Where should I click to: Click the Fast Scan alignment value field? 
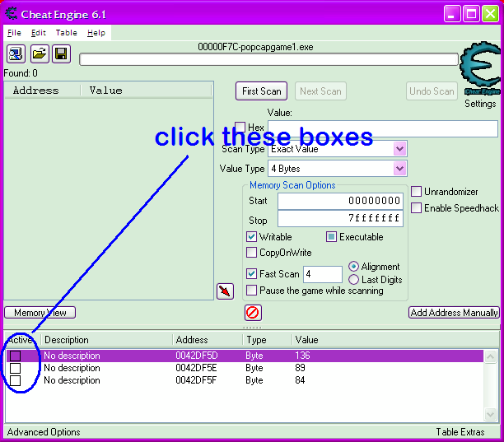(322, 274)
